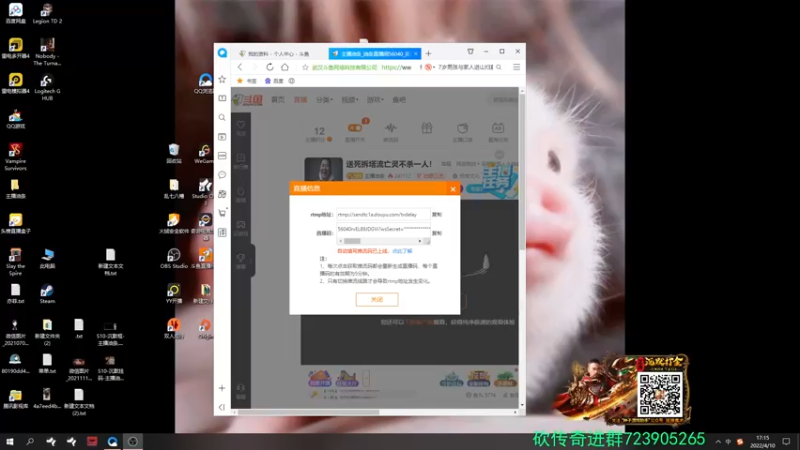Close the active Douyu browser tab
Image resolution: width=800 pixels, height=450 pixels.
pos(416,53)
